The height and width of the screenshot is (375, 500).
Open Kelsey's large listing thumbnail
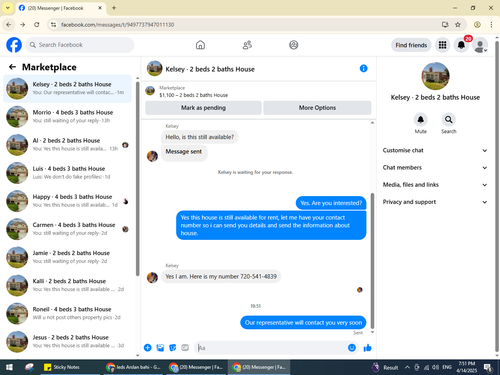[435, 76]
